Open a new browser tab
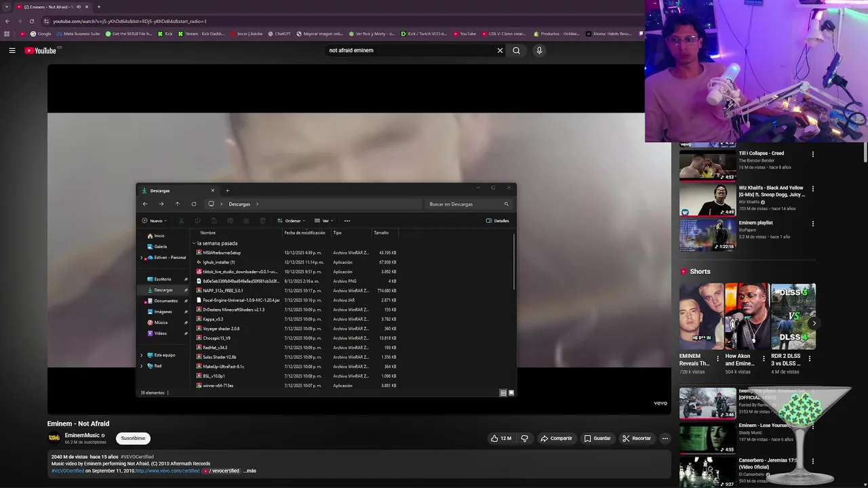868x488 pixels. (98, 7)
